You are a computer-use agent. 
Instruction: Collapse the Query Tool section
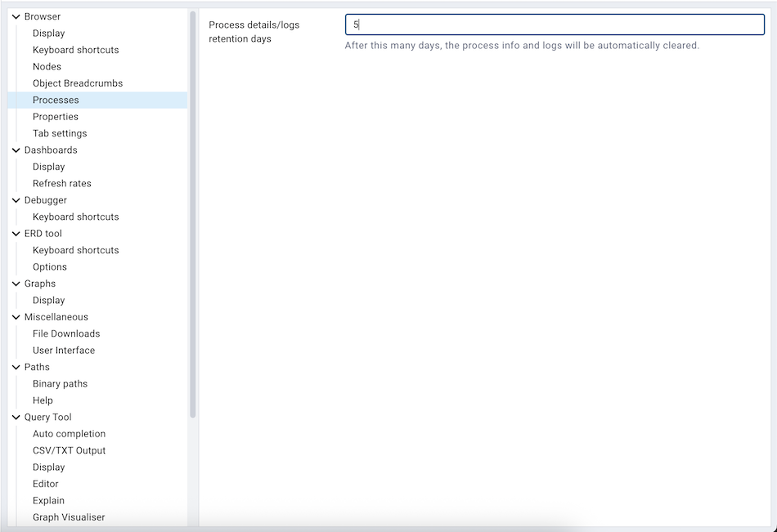point(16,417)
